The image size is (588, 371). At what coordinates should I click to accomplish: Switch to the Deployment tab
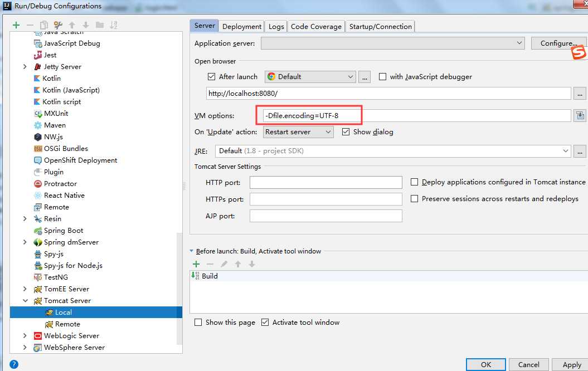click(x=242, y=27)
